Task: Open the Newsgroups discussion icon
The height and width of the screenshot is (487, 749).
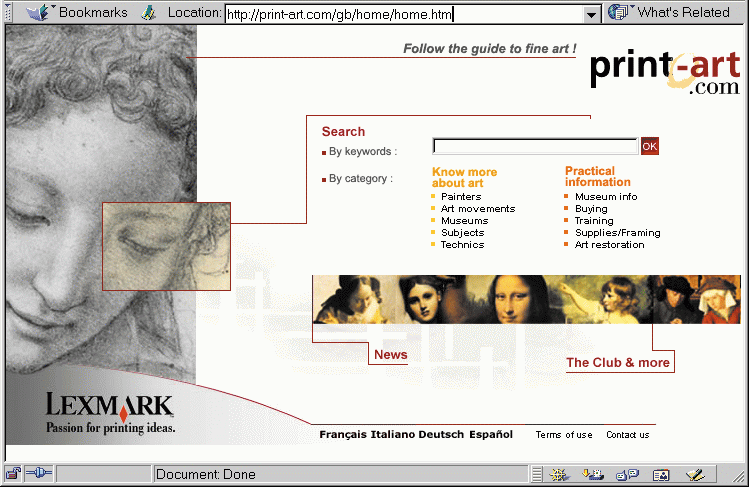Action: (627, 475)
